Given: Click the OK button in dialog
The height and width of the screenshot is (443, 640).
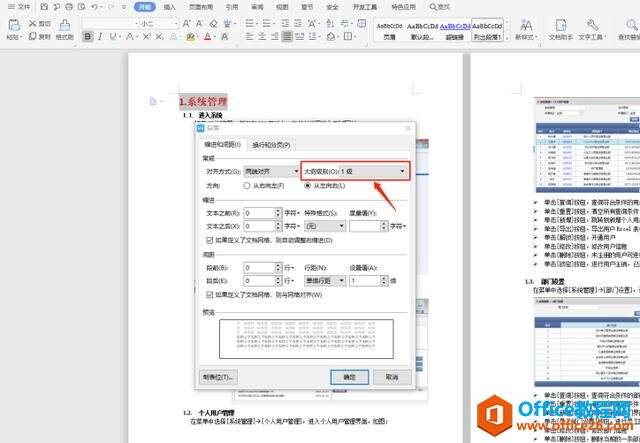Looking at the screenshot, I should 349,377.
